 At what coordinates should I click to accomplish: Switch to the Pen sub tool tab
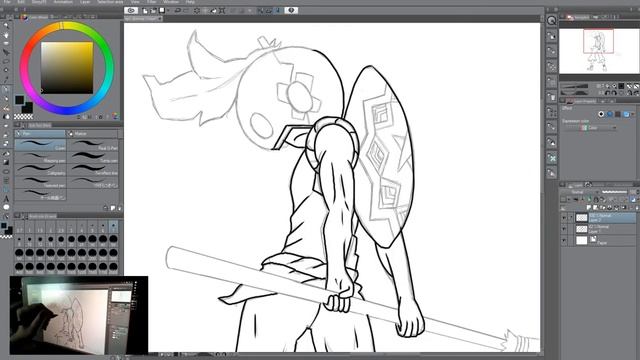tap(40, 133)
